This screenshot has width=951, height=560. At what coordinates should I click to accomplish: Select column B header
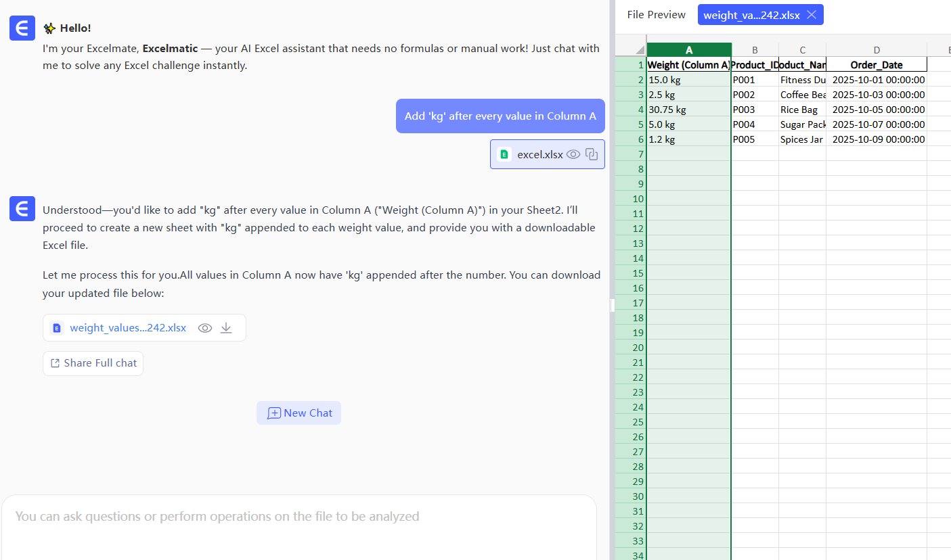coord(755,50)
